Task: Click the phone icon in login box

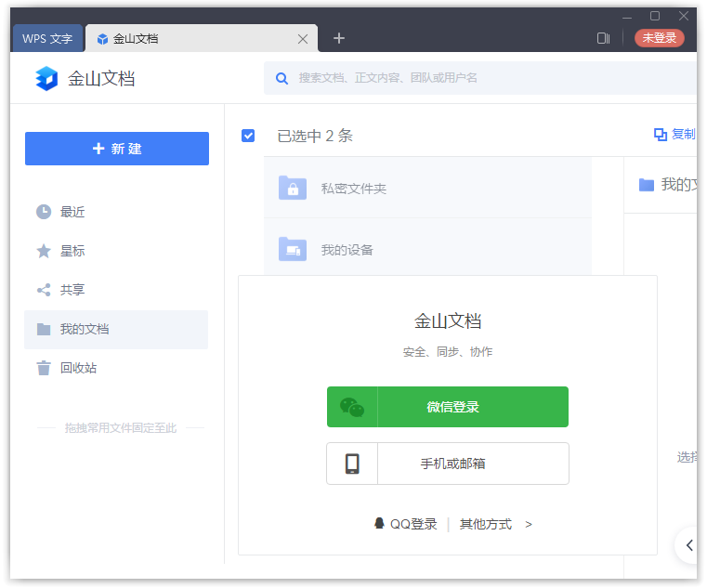Action: [x=352, y=464]
